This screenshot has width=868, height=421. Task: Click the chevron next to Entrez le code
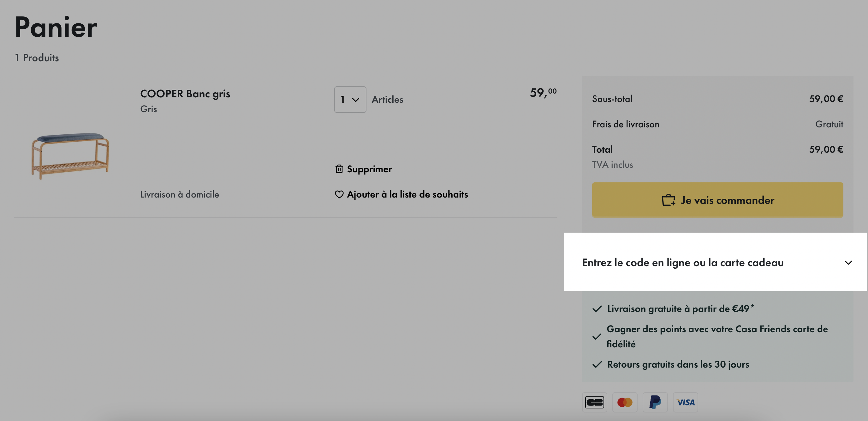click(848, 262)
